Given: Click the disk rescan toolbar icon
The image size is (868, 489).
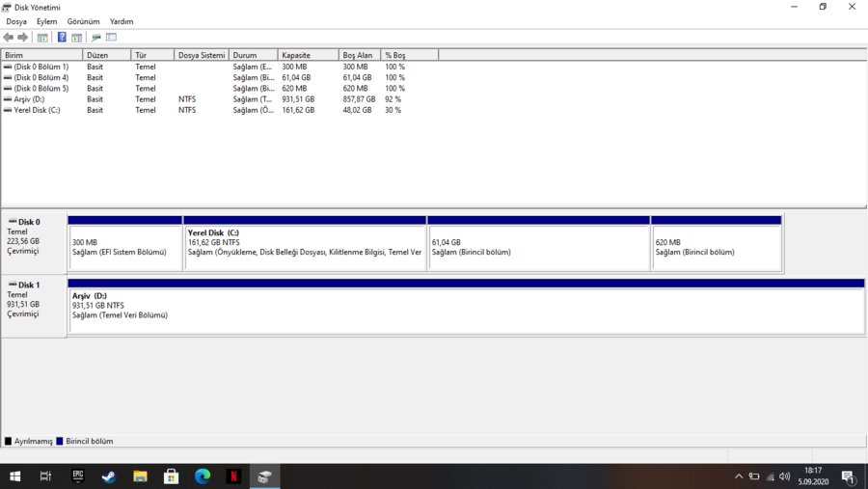Looking at the screenshot, I should [95, 37].
